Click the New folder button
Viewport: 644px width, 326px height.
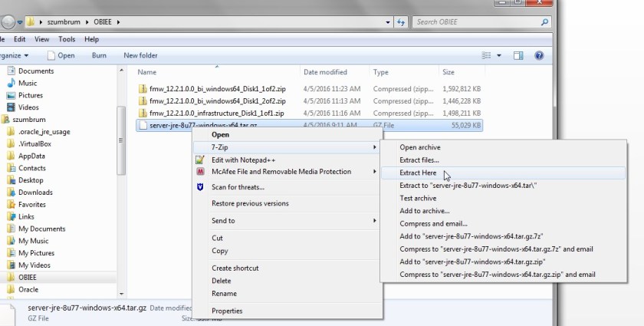pos(140,55)
